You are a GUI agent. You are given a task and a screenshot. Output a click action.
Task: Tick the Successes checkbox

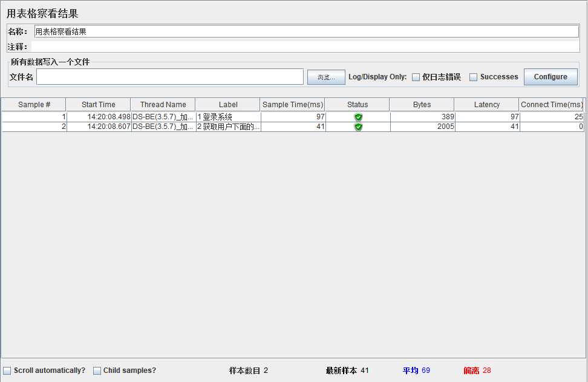tap(473, 77)
